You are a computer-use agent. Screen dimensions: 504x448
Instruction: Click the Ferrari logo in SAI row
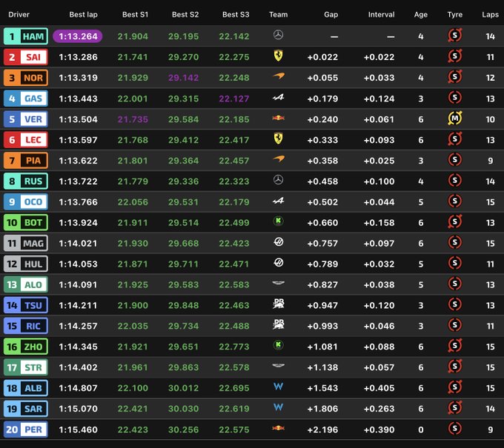pyautogui.click(x=279, y=56)
